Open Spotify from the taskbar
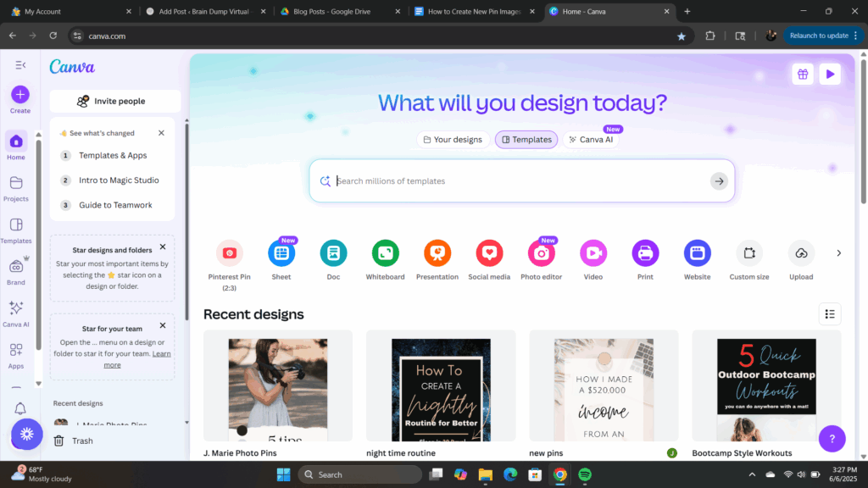The width and height of the screenshot is (868, 488). click(585, 474)
